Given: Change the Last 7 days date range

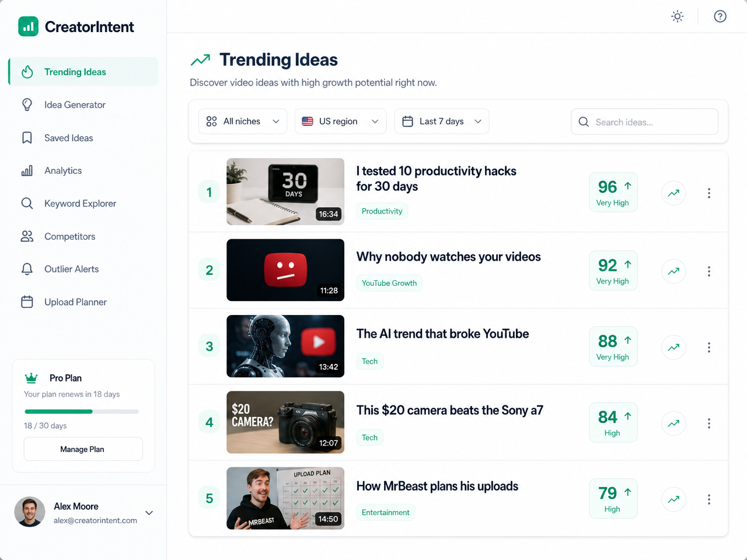Looking at the screenshot, I should 442,121.
